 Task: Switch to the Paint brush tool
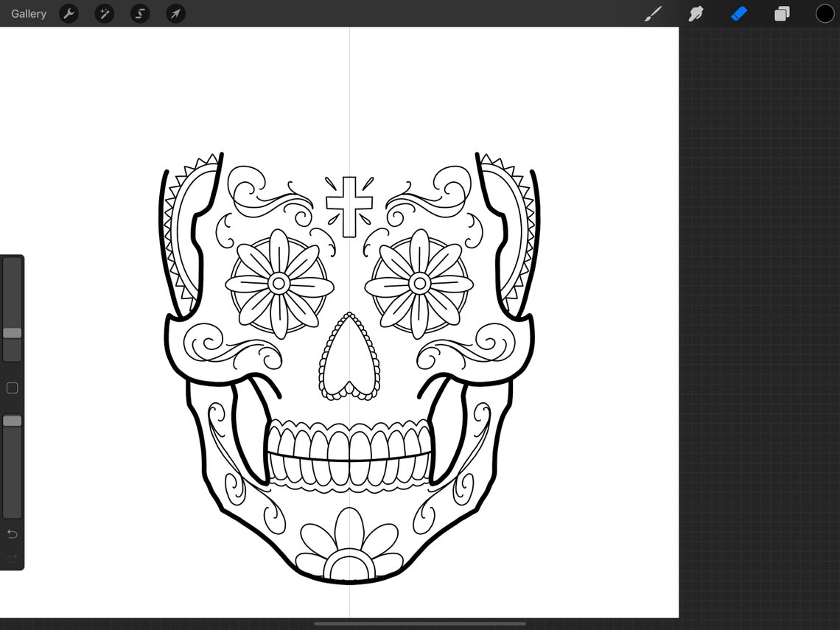tap(653, 13)
